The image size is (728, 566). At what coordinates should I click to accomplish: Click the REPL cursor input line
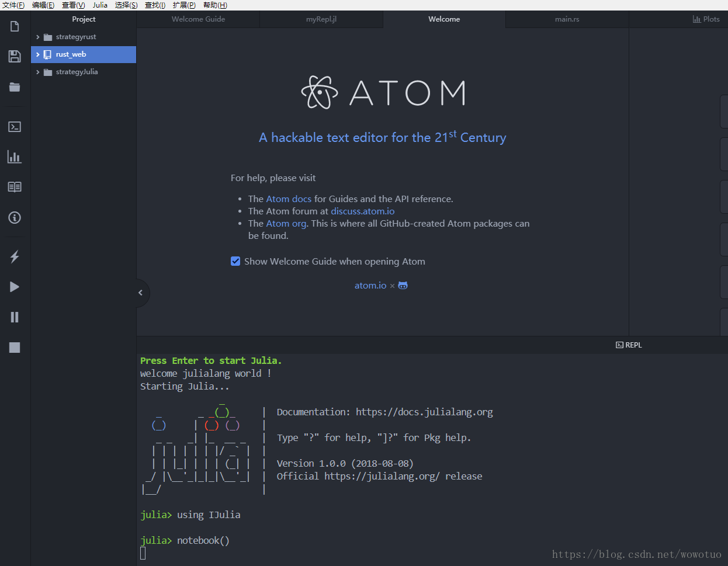(143, 553)
